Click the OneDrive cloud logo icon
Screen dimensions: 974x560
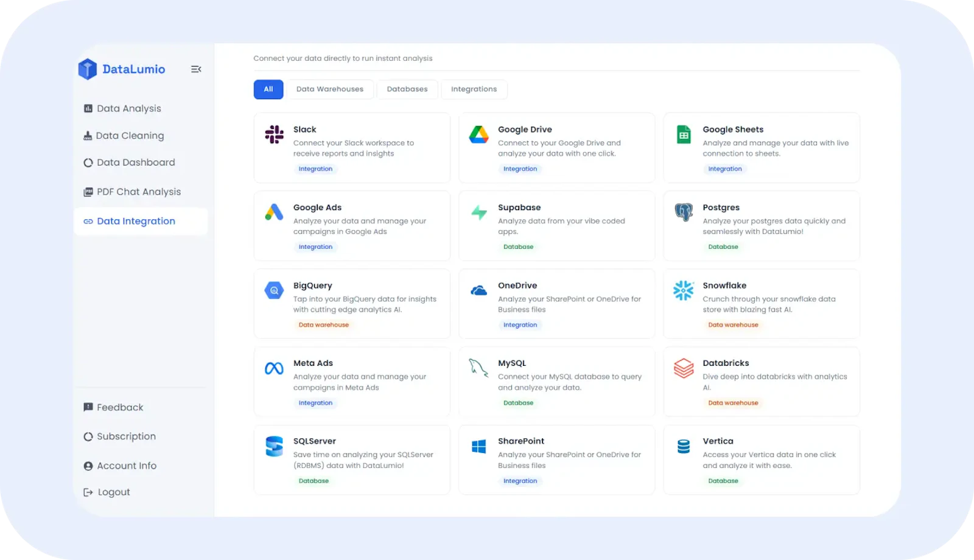(x=479, y=290)
